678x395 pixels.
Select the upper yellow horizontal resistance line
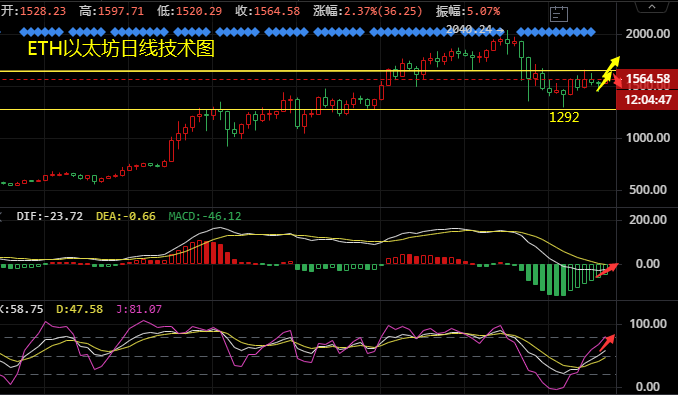[308, 71]
